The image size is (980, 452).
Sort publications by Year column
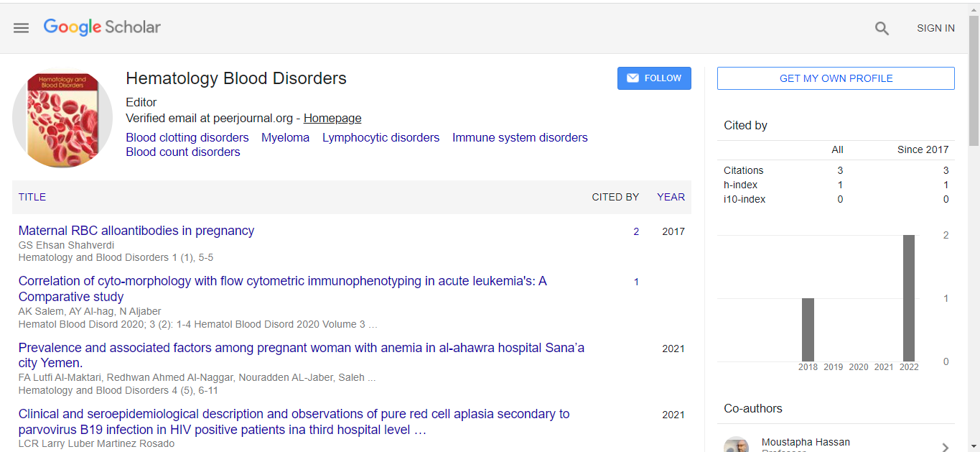coord(671,197)
